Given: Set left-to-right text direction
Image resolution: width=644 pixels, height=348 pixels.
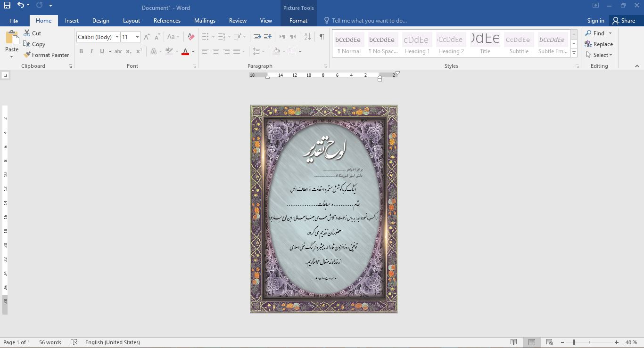Looking at the screenshot, I should point(282,37).
